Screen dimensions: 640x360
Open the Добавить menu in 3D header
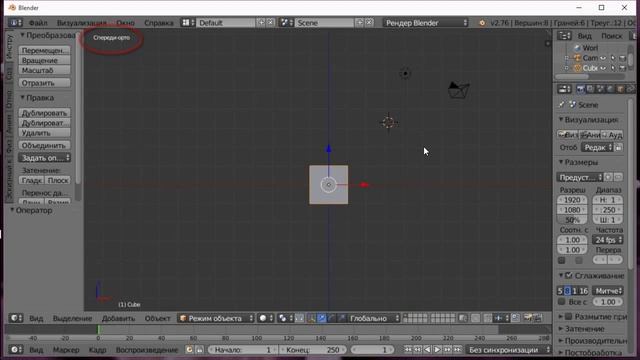coord(118,318)
